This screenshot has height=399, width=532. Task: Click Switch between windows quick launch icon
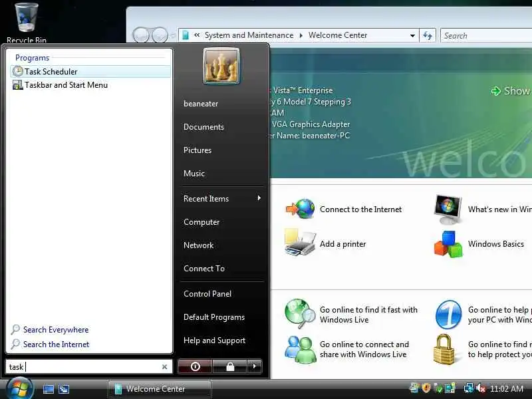64,389
